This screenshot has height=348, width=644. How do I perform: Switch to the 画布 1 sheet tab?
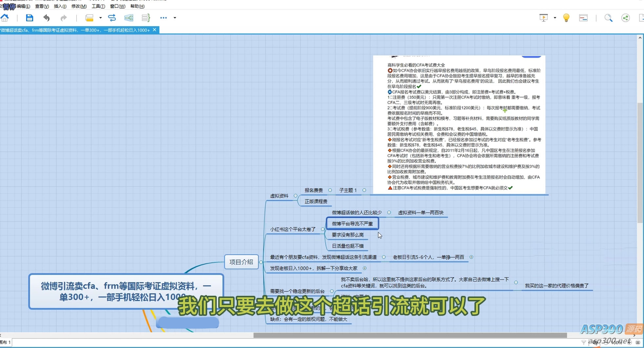click(6, 342)
